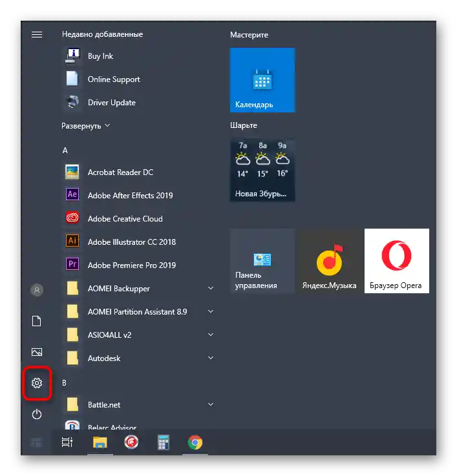Launch Acrobat Reader DC icon
The image size is (457, 476).
pyautogui.click(x=72, y=172)
